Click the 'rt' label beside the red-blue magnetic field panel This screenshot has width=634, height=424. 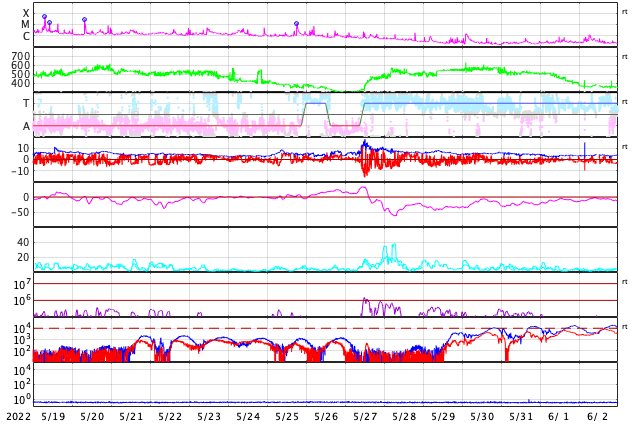pyautogui.click(x=625, y=147)
